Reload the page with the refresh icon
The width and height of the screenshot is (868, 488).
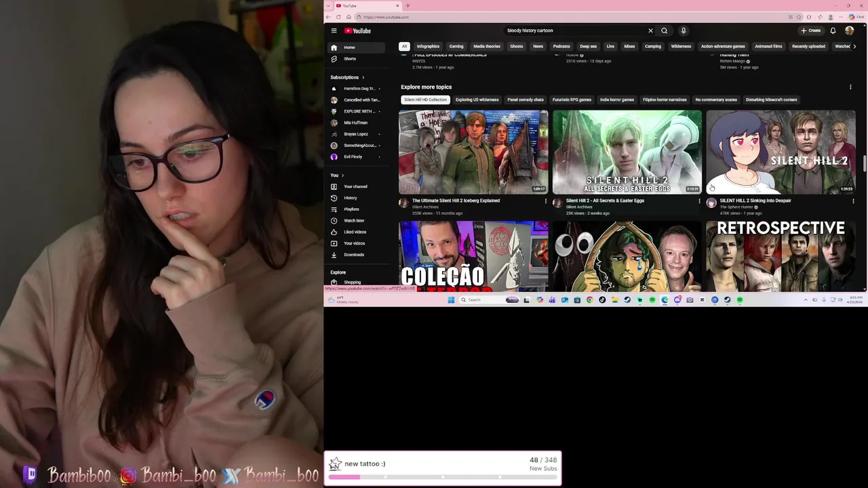pyautogui.click(x=338, y=17)
